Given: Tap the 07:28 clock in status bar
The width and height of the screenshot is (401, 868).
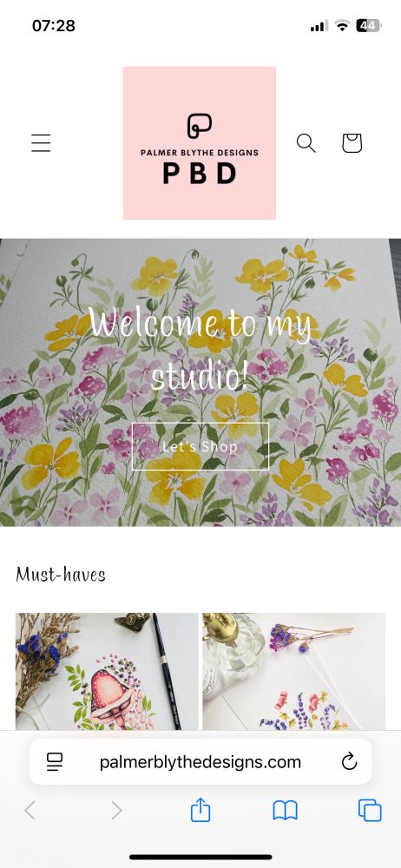Looking at the screenshot, I should click(53, 25).
